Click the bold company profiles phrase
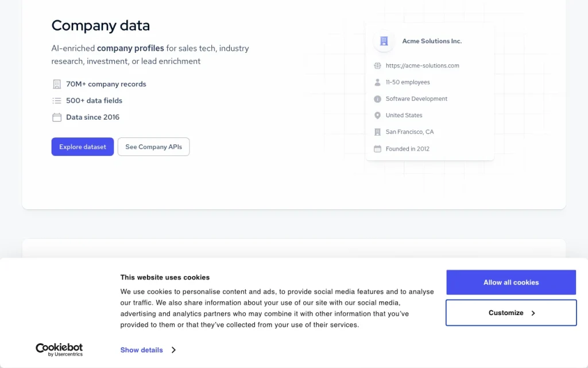Image resolution: width=588 pixels, height=368 pixels. coord(130,48)
